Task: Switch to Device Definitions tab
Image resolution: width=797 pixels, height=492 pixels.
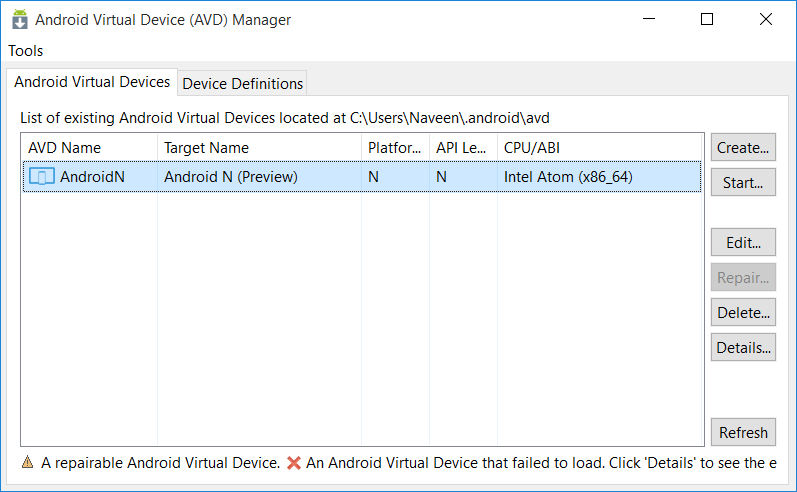Action: (242, 83)
